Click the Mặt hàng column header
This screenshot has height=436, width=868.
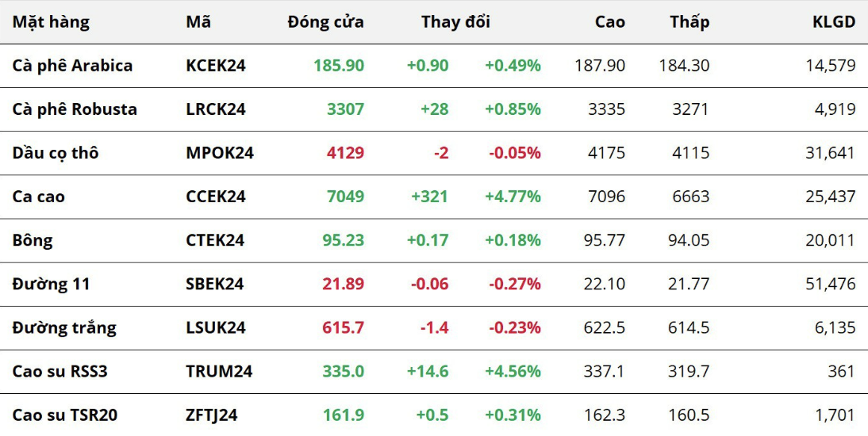pos(51,22)
